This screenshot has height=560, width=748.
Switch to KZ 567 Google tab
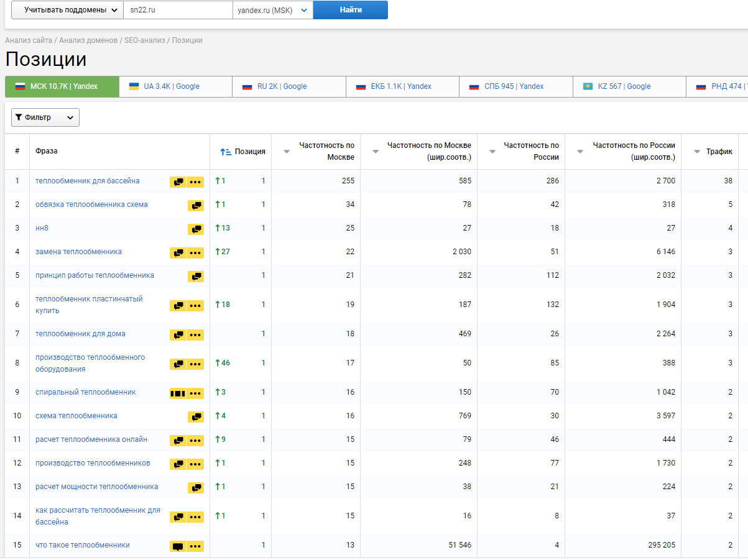tap(629, 86)
